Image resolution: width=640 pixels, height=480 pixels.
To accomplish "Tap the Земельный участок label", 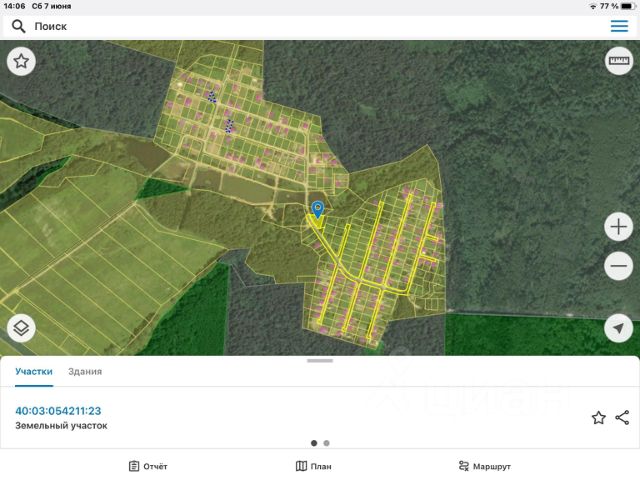I will [x=61, y=425].
